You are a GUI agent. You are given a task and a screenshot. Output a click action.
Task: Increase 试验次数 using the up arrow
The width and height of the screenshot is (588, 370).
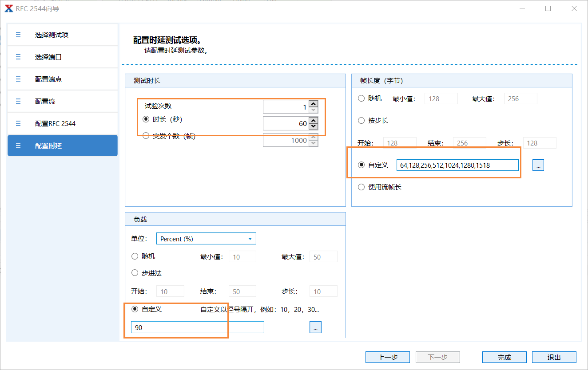coord(313,103)
